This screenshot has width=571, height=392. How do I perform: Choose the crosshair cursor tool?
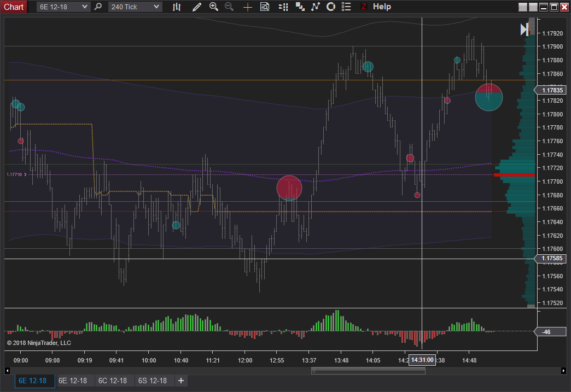(x=248, y=7)
